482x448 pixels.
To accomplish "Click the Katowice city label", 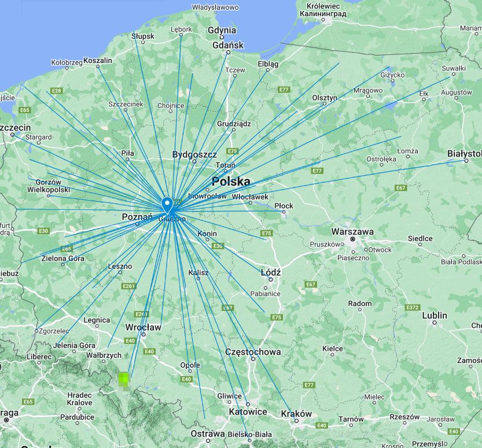I will (248, 412).
